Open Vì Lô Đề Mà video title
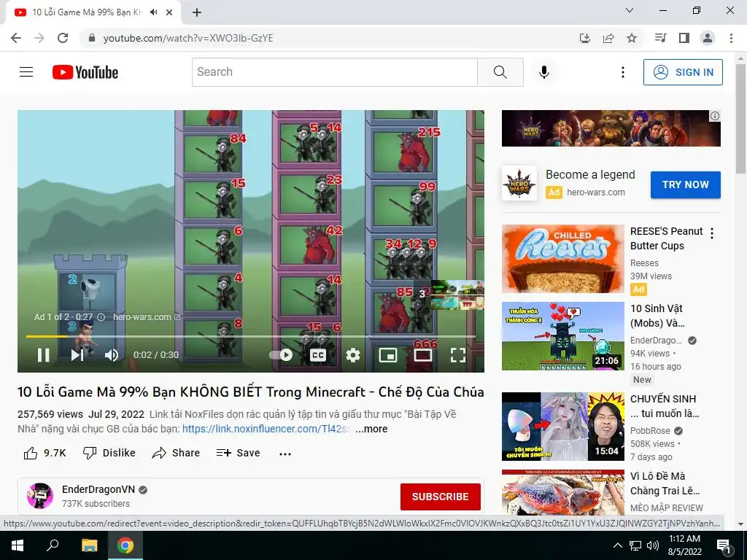The width and height of the screenshot is (747, 560). (665, 483)
